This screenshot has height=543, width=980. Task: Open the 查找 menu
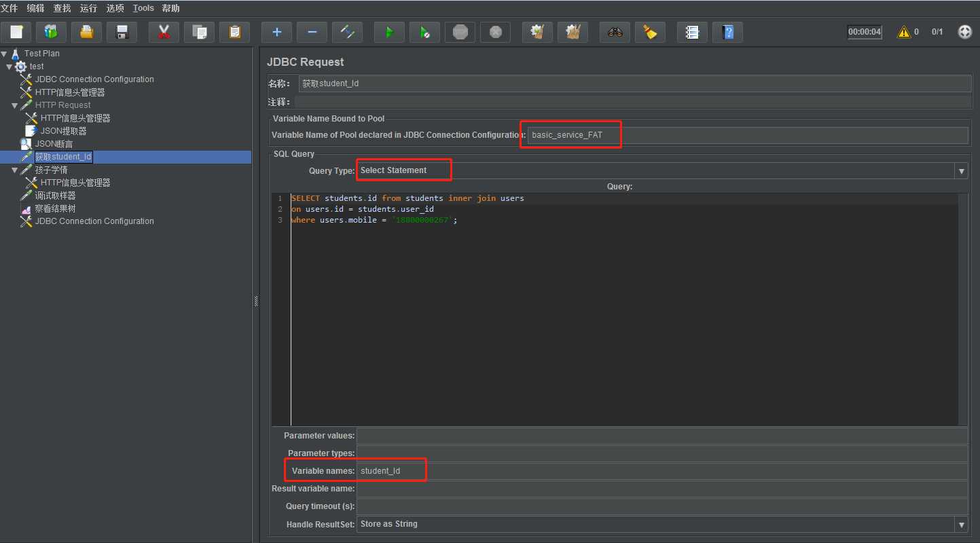click(x=62, y=8)
